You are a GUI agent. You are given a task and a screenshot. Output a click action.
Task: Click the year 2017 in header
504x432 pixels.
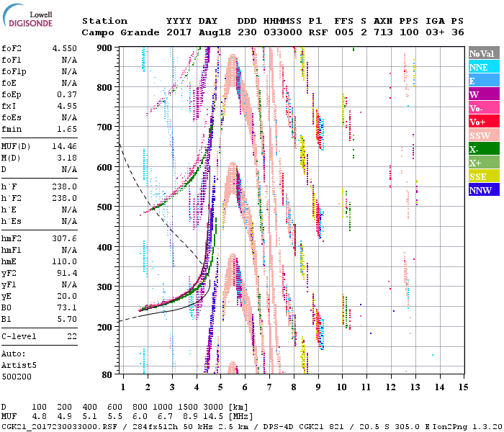click(179, 32)
